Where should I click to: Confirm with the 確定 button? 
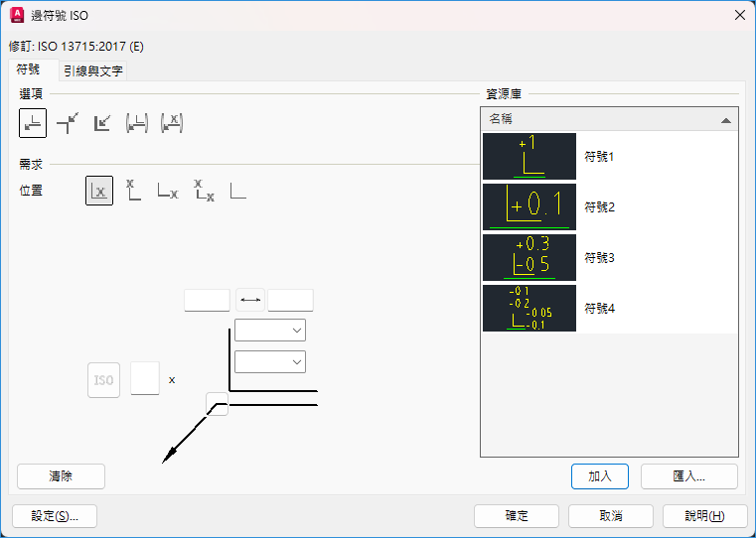517,516
